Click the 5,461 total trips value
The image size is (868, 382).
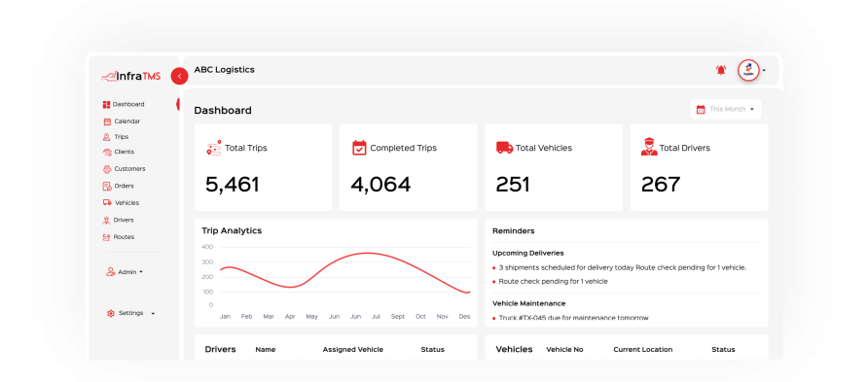pos(233,185)
